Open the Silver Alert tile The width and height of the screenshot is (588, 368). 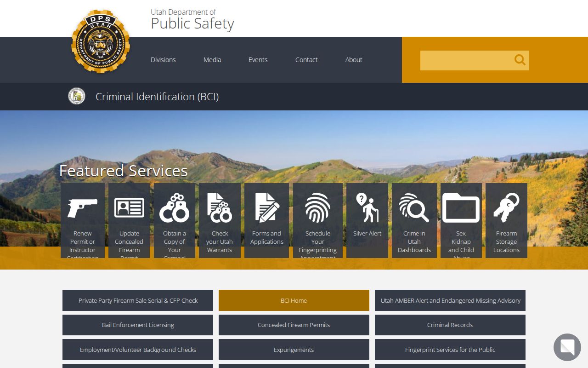(x=367, y=220)
